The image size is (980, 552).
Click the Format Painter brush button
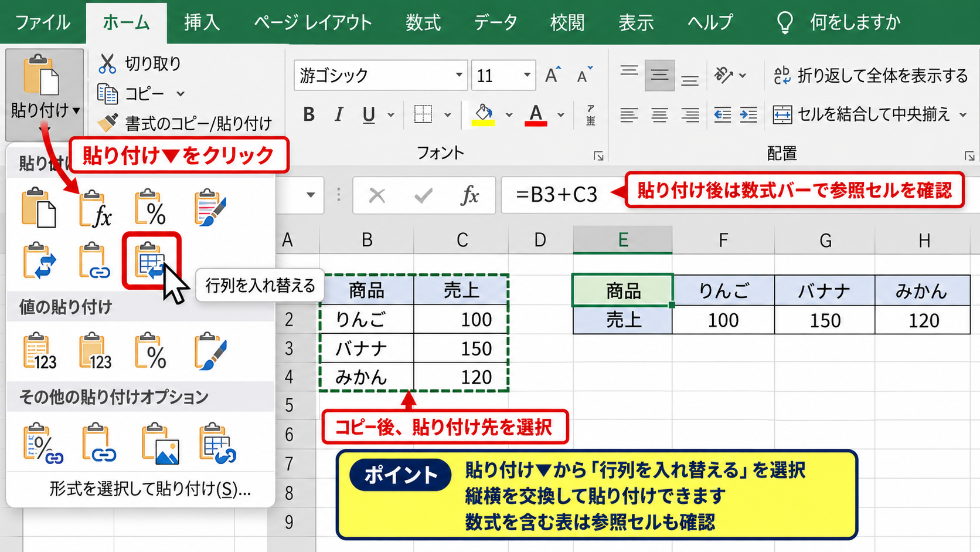pos(185,123)
